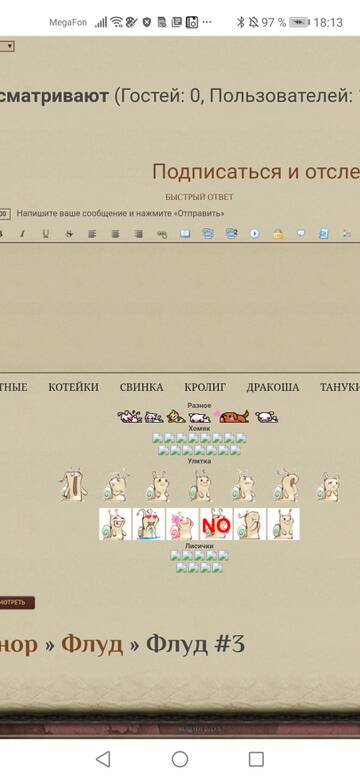Insert the screaming snail smiley
This screenshot has width=360, height=780.
click(x=73, y=485)
